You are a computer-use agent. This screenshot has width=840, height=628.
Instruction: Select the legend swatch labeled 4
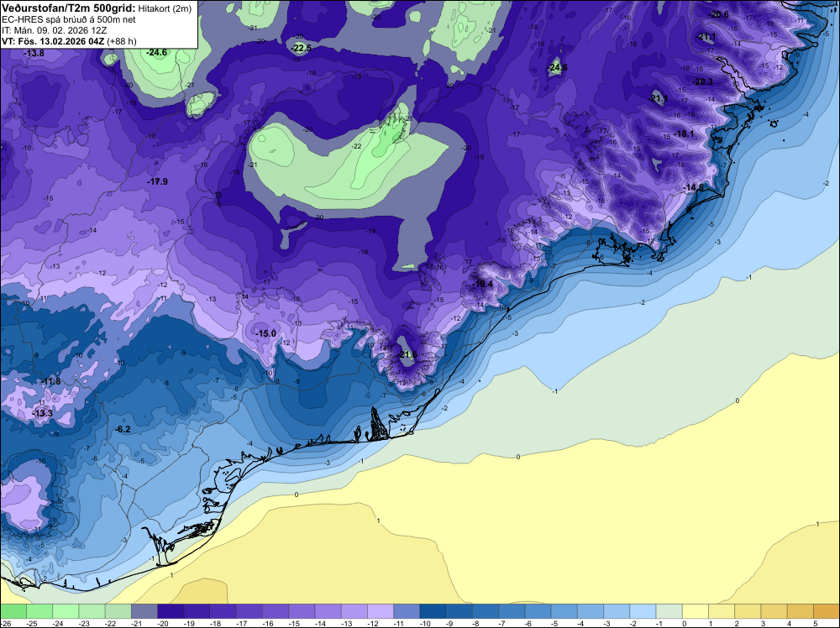pos(801,611)
